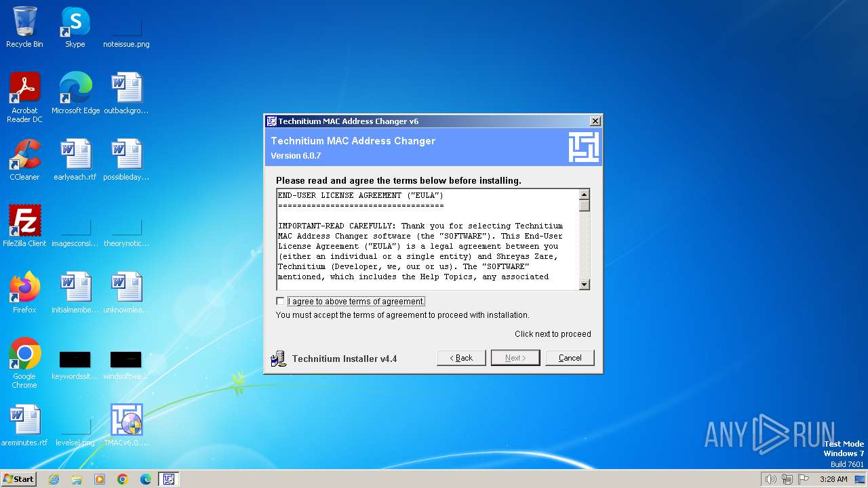Check the agree to terms checkbox
This screenshot has height=488, width=868.
[280, 301]
